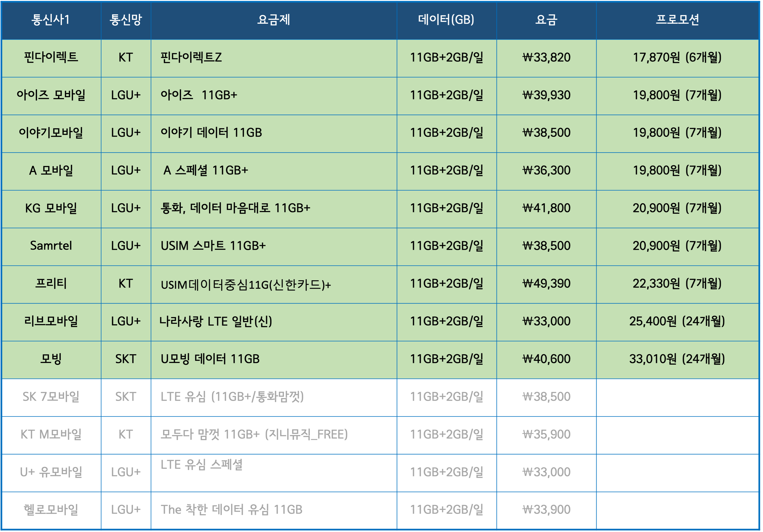Click KT network cell in 핀다이렉트 row
Screen dimensions: 763x532
tap(126, 58)
